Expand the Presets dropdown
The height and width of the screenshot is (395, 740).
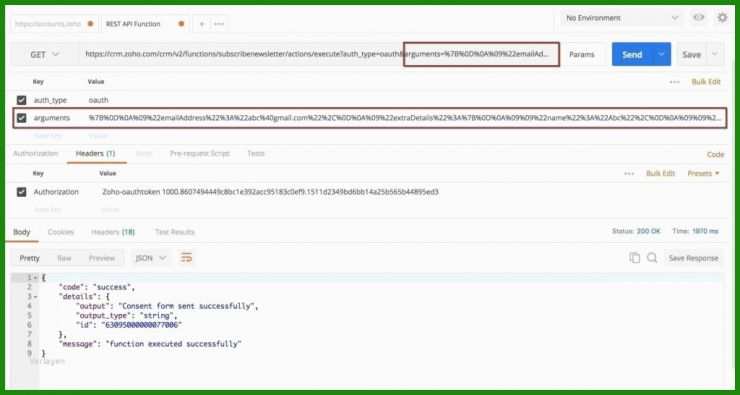coord(703,173)
